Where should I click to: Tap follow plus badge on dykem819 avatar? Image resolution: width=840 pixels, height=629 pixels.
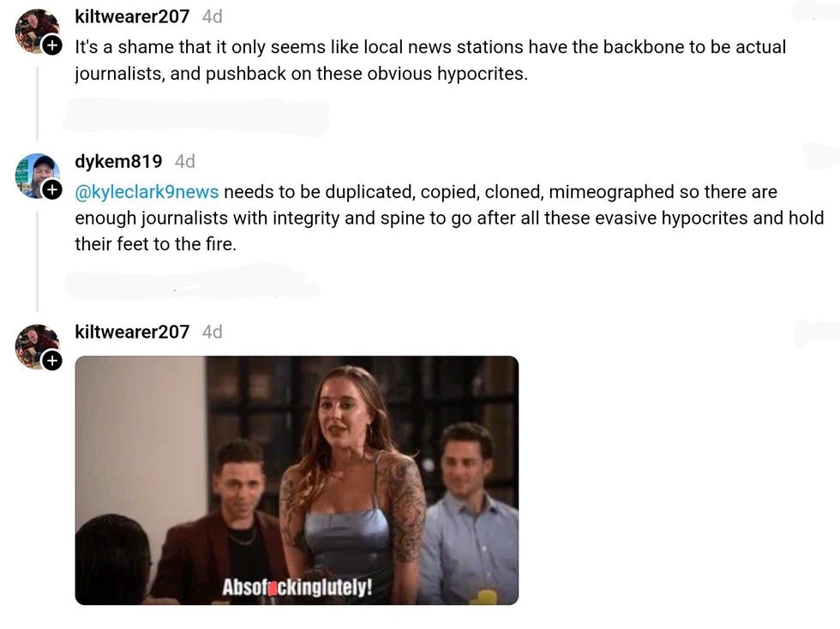pyautogui.click(x=52, y=189)
